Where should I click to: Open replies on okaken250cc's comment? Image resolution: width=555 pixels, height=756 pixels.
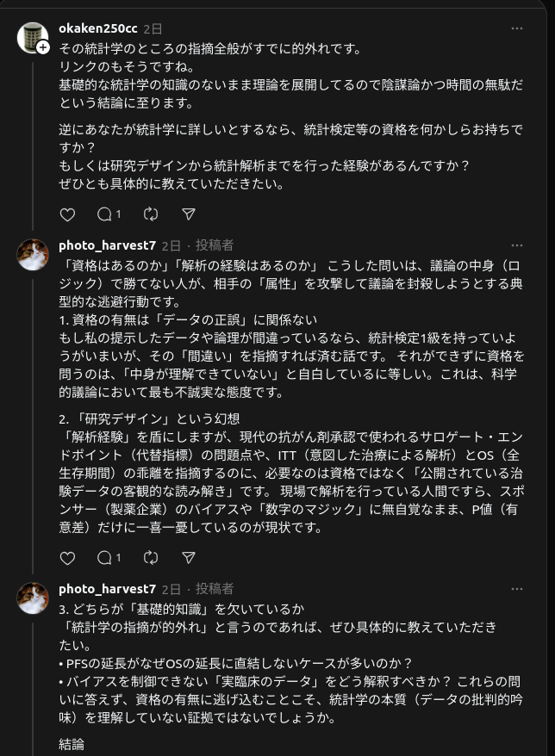point(108,214)
